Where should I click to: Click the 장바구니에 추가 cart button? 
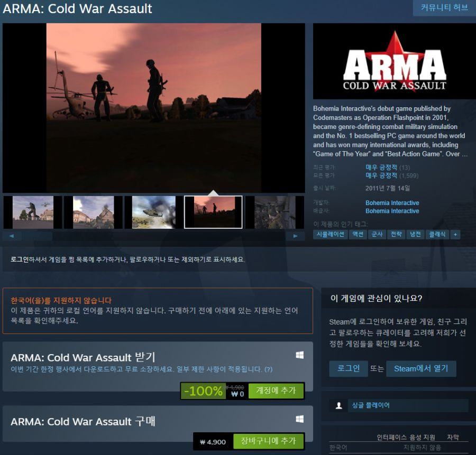pyautogui.click(x=268, y=441)
